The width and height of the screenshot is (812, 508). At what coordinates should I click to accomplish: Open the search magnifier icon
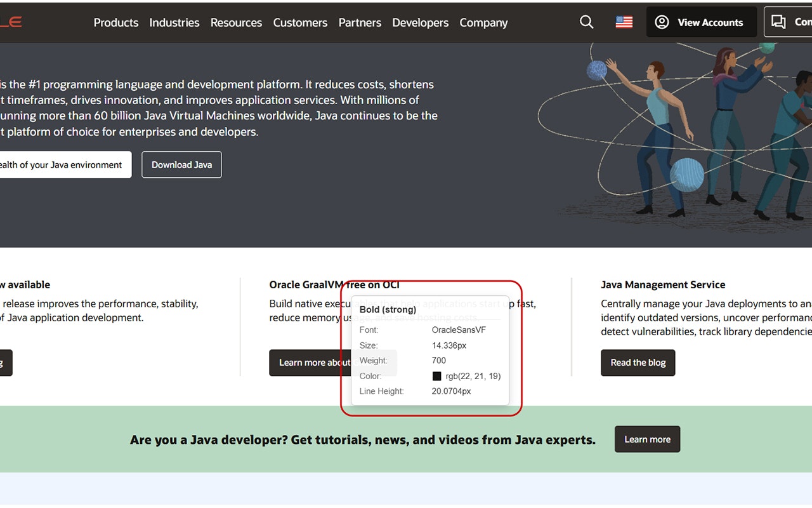click(587, 22)
